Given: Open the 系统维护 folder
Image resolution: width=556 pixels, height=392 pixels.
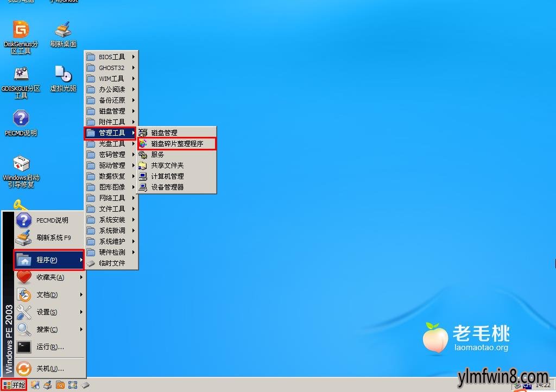Looking at the screenshot, I should tap(111, 242).
